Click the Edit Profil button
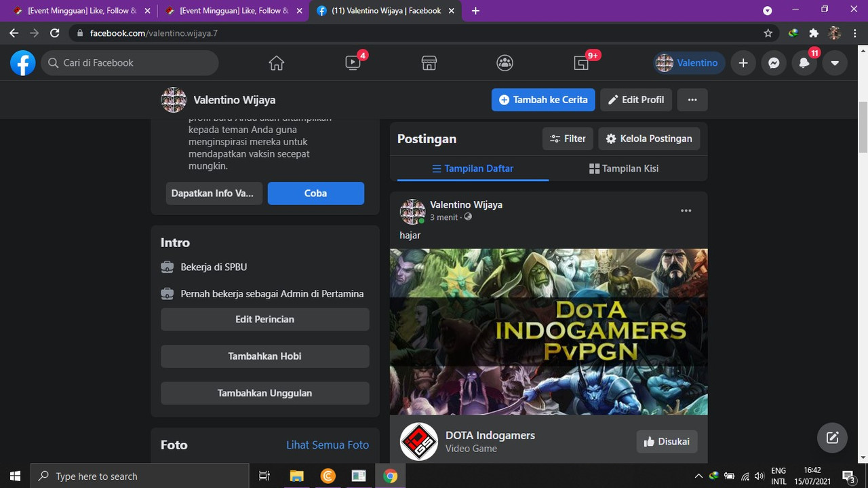 pos(636,100)
